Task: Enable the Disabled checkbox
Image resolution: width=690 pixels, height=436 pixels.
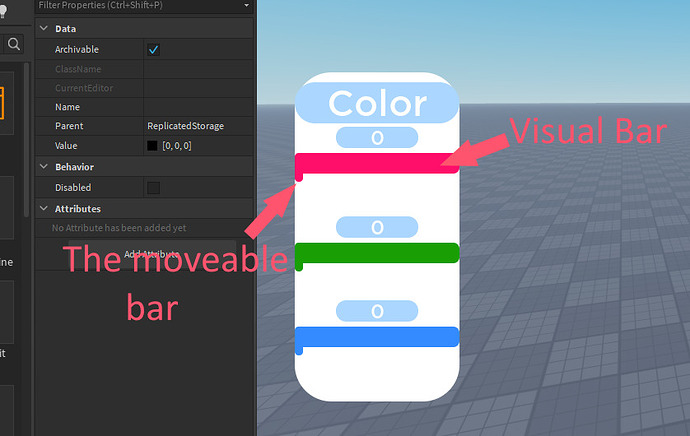Action: coord(154,188)
